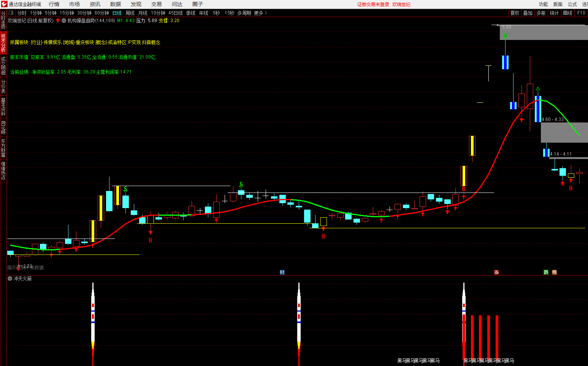Open the 市场 menu
The width and height of the screenshot is (588, 366).
pyautogui.click(x=74, y=4)
